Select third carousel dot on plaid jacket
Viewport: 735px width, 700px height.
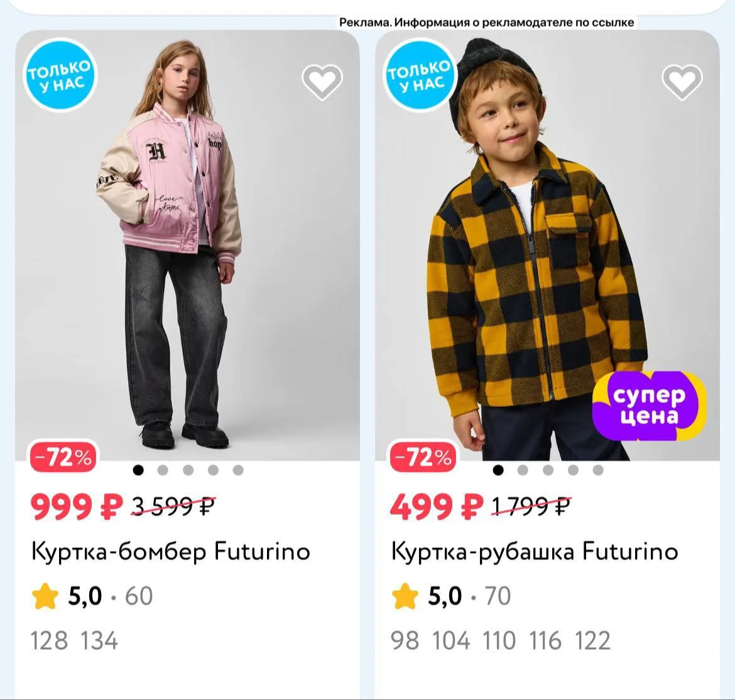pyautogui.click(x=548, y=470)
